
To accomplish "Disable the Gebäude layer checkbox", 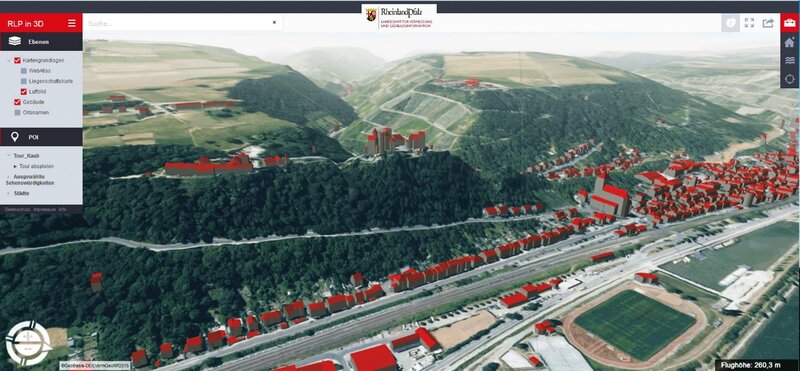I will [17, 102].
